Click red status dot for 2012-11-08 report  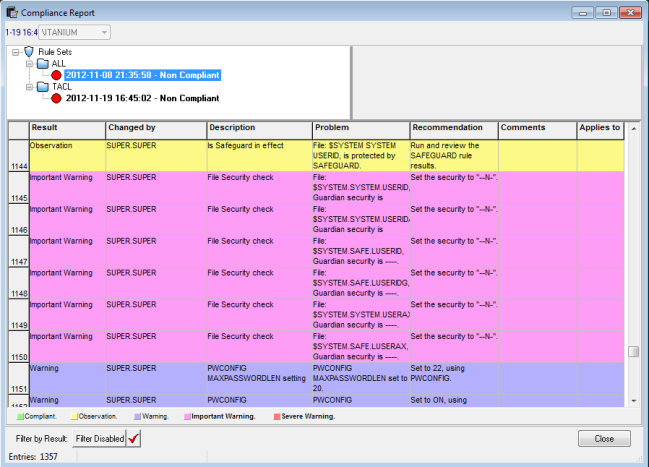pos(56,75)
